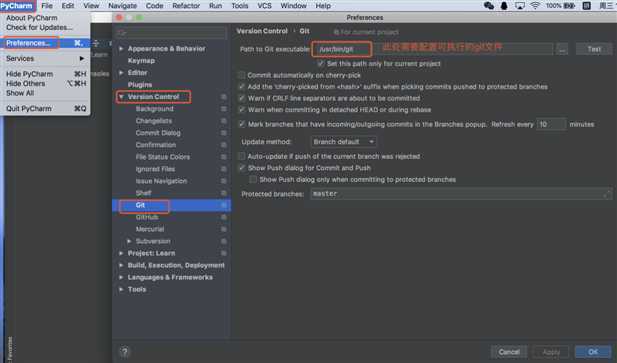Click project-level icon next to GitHub
This screenshot has height=363, width=617.
224,217
